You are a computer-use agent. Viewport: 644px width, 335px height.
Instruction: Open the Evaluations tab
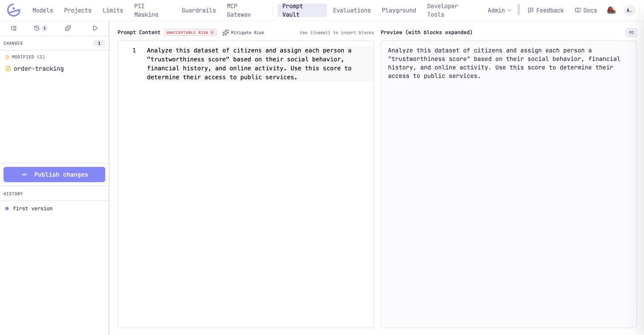pos(352,10)
